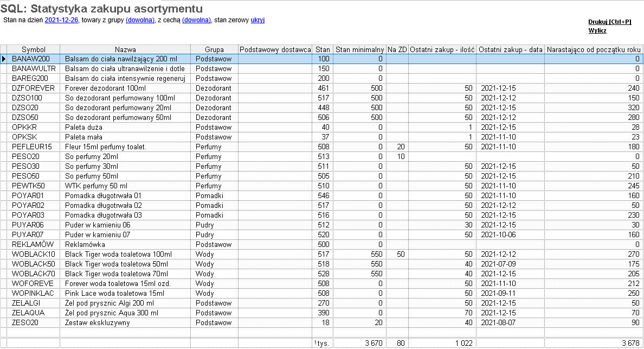Sort by the Nazwa column header
Image resolution: width=644 pixels, height=349 pixels.
tap(125, 49)
